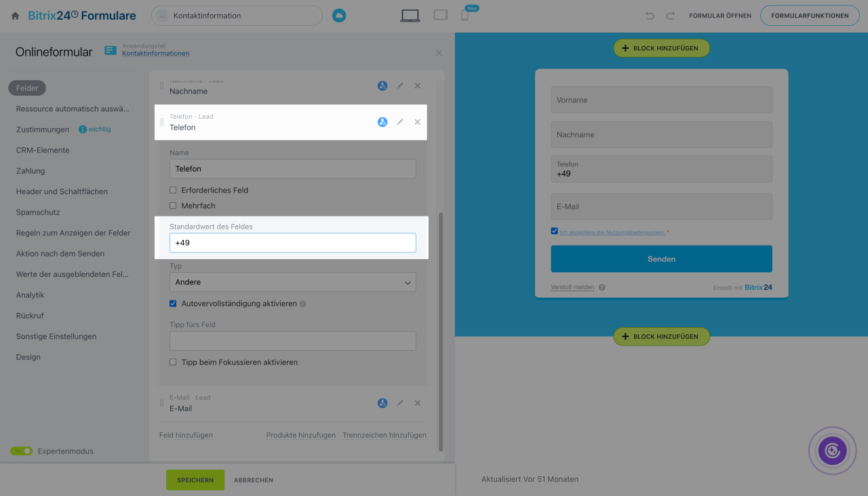The image size is (868, 496).
Task: Click the Trennzeichen hinzufügen link
Action: pos(384,435)
